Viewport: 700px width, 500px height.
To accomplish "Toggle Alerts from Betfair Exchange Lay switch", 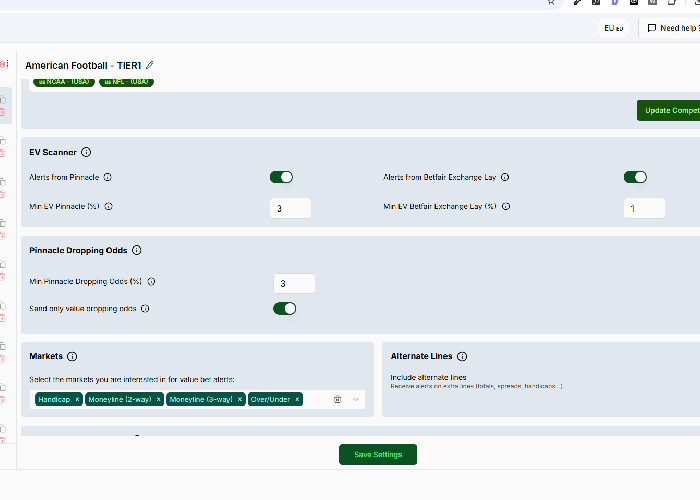I will tap(635, 177).
